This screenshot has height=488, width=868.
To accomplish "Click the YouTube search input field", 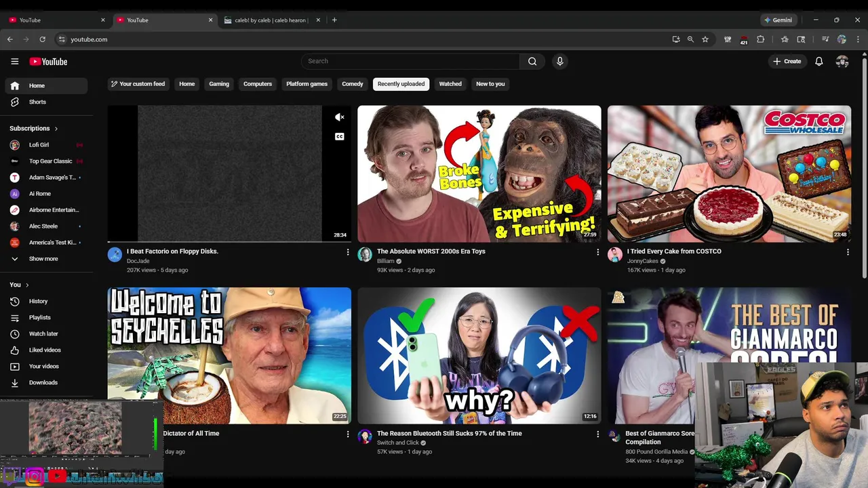I will [x=410, y=61].
